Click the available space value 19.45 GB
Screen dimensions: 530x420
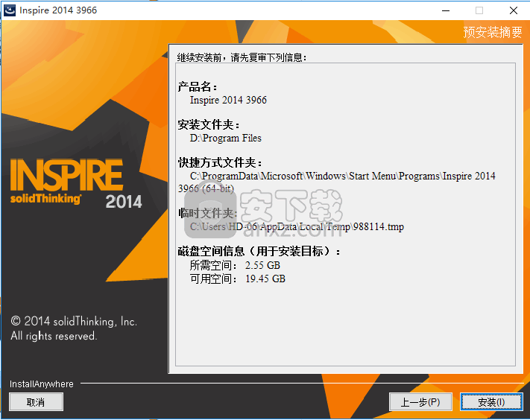pos(265,279)
